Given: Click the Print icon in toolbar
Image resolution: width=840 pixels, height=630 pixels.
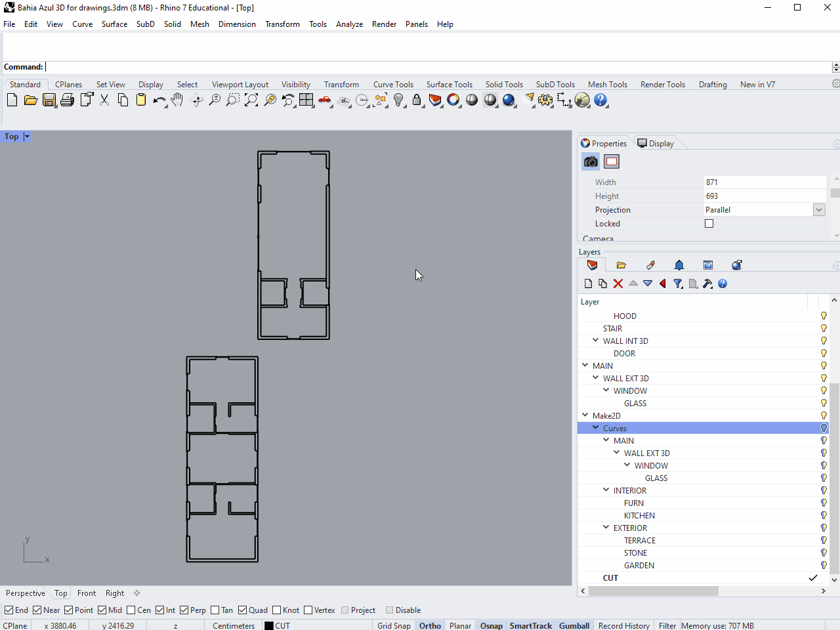Looking at the screenshot, I should pos(67,100).
